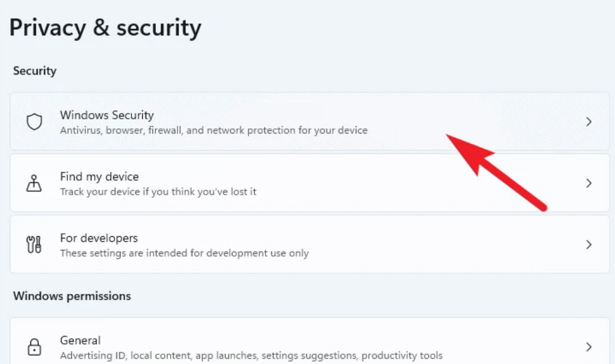Image resolution: width=615 pixels, height=364 pixels.
Task: Expand Windows Security with its chevron arrow
Action: pos(589,122)
